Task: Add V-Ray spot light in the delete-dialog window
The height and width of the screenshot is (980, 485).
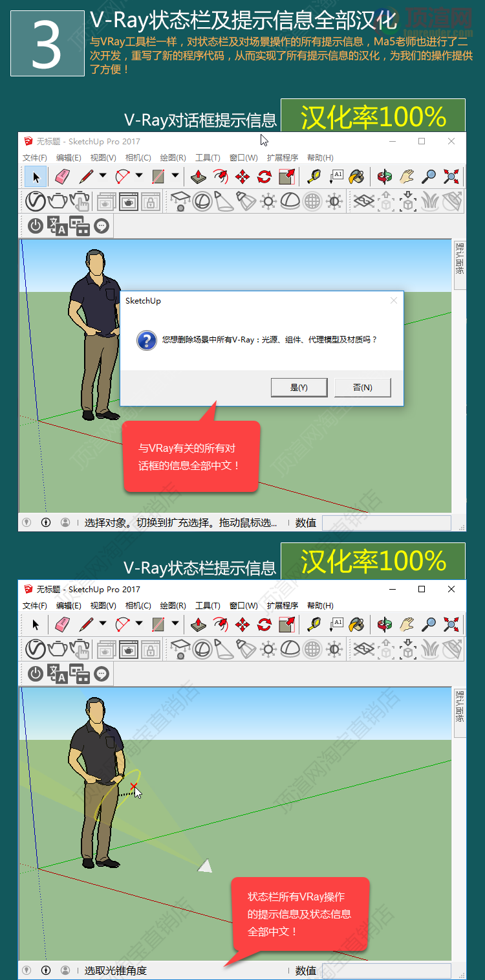Action: click(x=224, y=201)
